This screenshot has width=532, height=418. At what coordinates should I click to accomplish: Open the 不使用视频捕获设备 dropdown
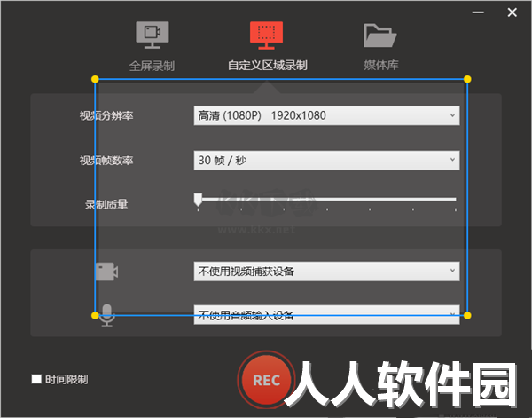coord(326,272)
